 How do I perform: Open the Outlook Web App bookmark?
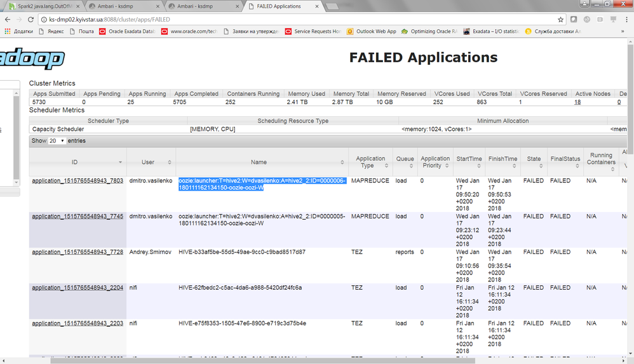[372, 31]
